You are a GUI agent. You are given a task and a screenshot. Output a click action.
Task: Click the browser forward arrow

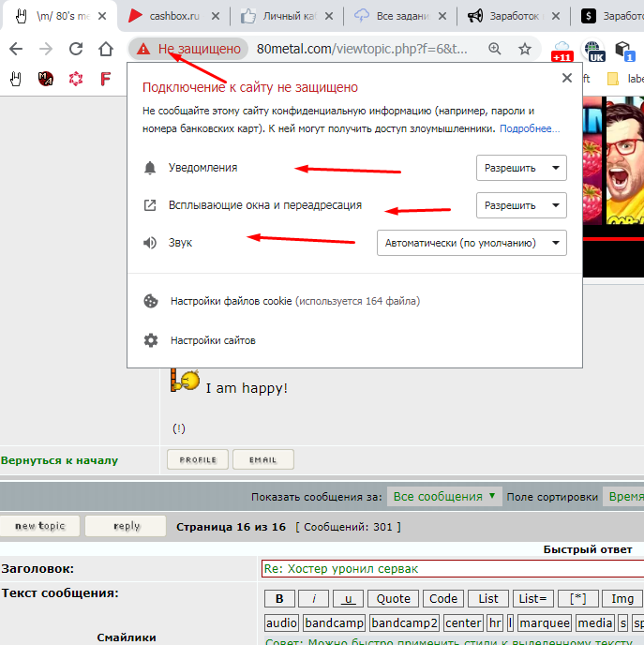pos(46,49)
